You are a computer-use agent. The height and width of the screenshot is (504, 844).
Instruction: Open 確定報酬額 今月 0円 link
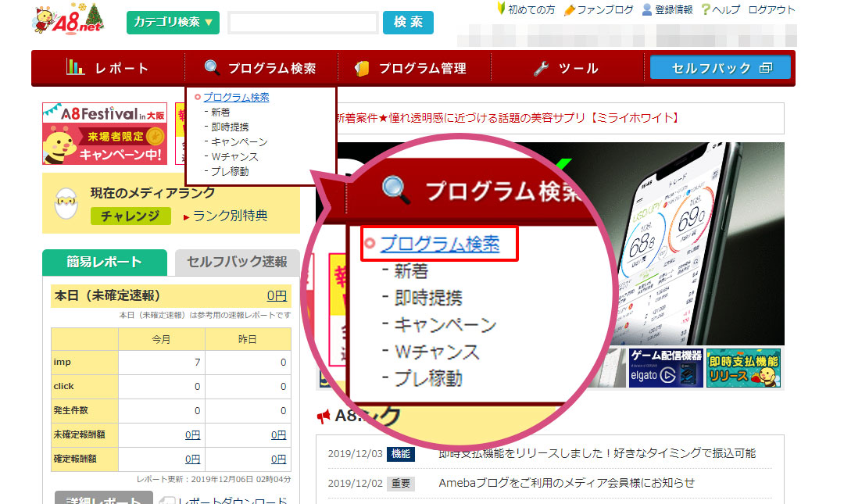(192, 459)
